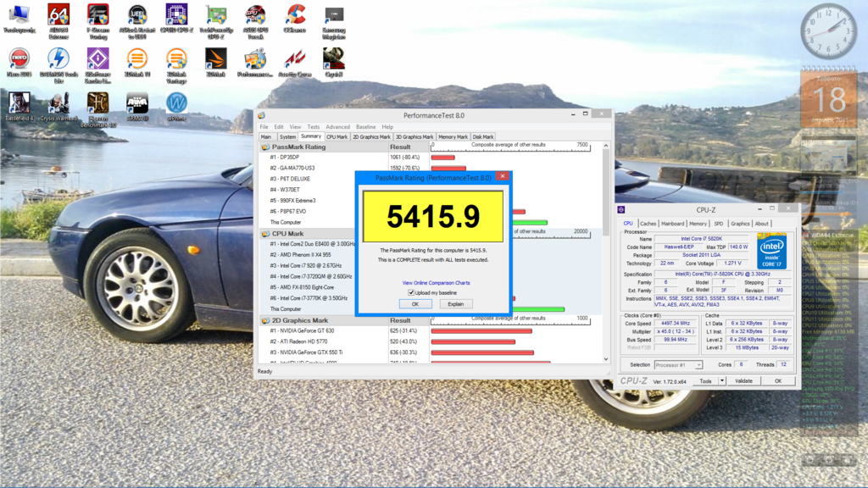Click the 2D Graphics Mark section header

[x=300, y=320]
